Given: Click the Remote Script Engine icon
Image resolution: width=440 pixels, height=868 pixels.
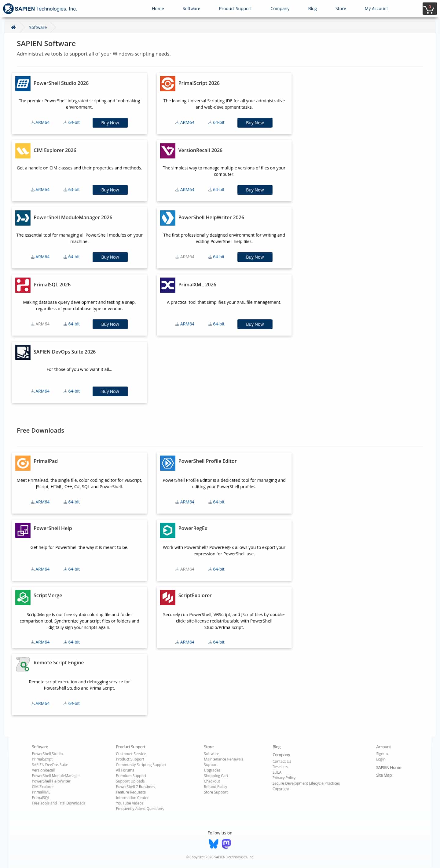Looking at the screenshot, I should pyautogui.click(x=23, y=664).
